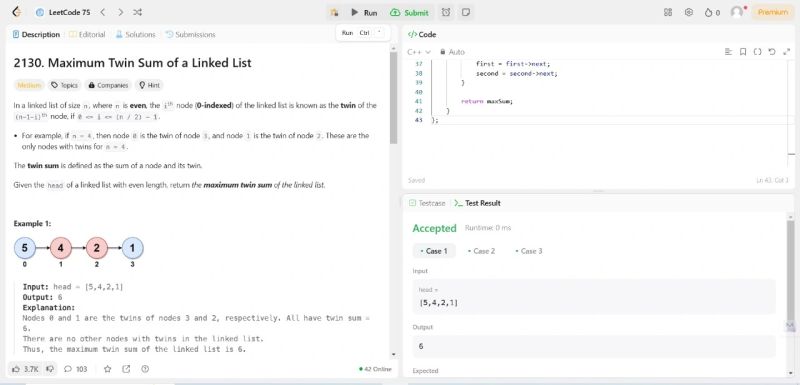Screen dimensions: 800x385
Task: Click the curly braces icon in code toolbar
Action: point(757,52)
